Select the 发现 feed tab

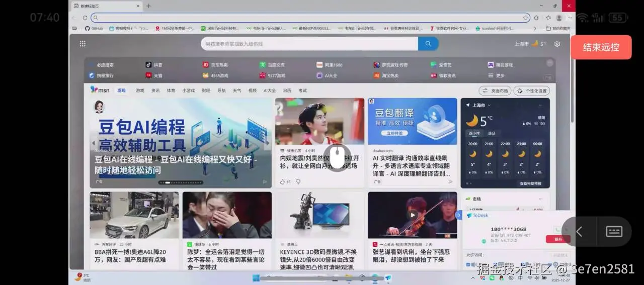pyautogui.click(x=122, y=90)
